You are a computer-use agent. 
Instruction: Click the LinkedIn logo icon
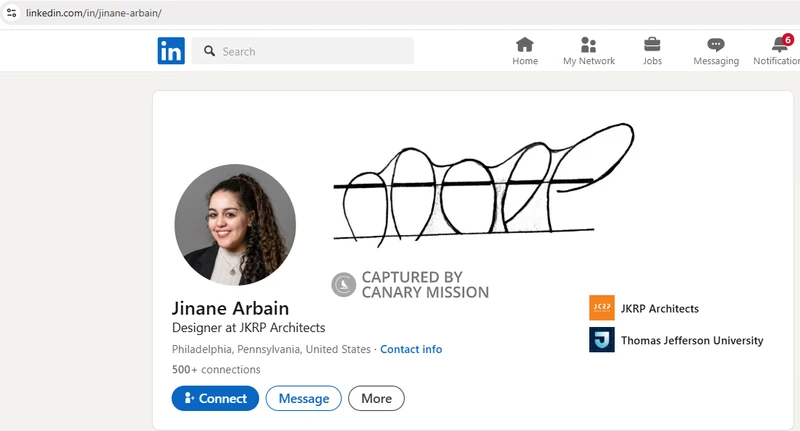(171, 51)
